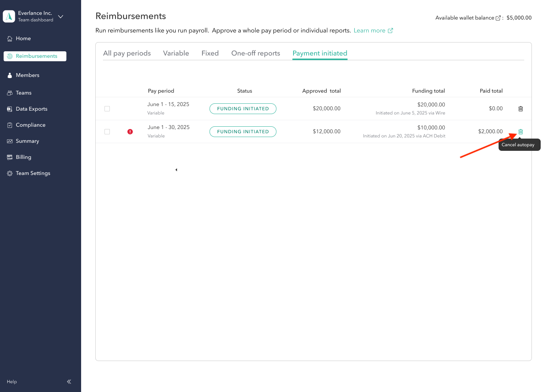
Task: Click the red alert icon on June 1 - 30 row
Action: (x=130, y=131)
